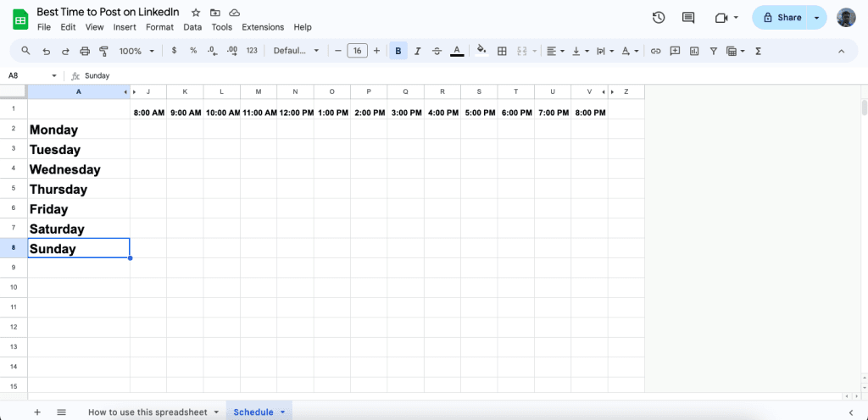This screenshot has height=420, width=868.
Task: Star the document title
Action: click(196, 13)
